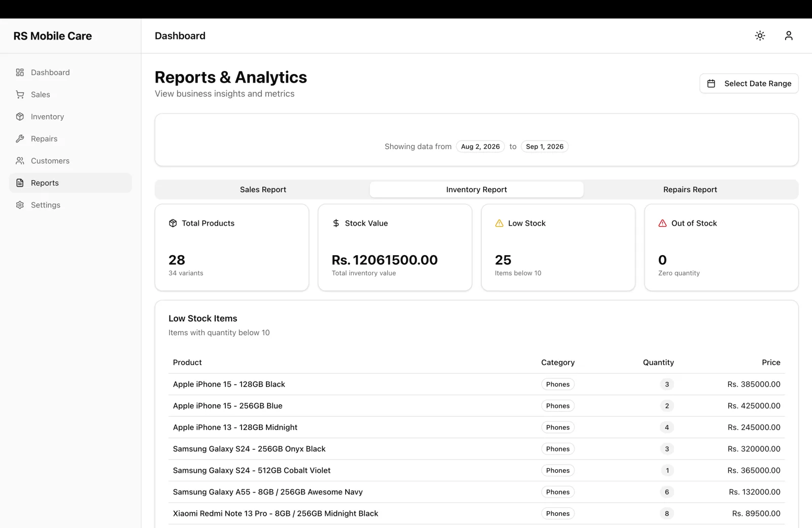Click the Dashboard grid icon in sidebar
This screenshot has height=528, width=812.
point(20,73)
